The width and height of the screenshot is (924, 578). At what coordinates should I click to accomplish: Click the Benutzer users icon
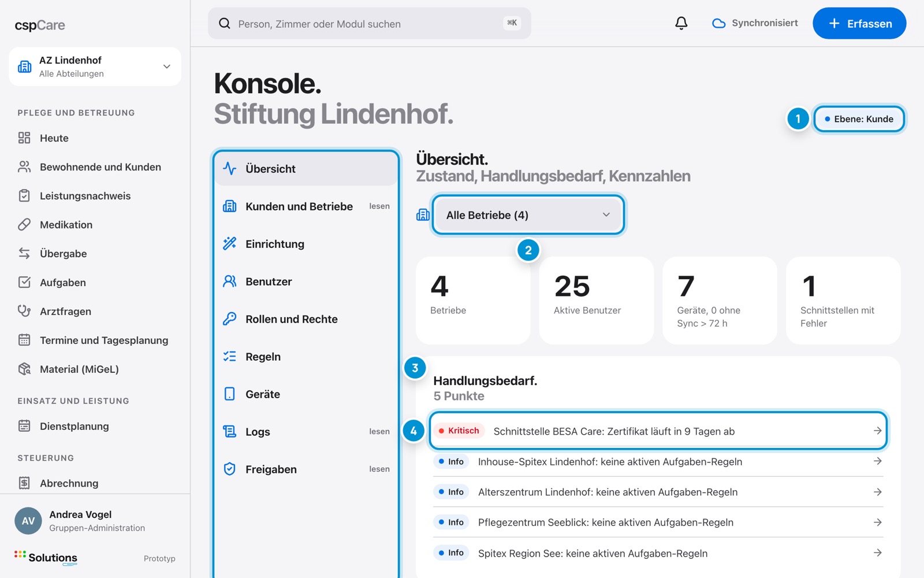(230, 281)
